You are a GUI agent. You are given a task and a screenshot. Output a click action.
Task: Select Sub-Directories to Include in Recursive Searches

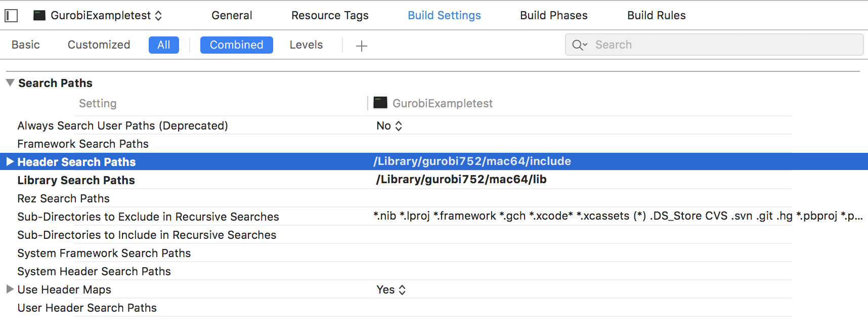[x=147, y=235]
